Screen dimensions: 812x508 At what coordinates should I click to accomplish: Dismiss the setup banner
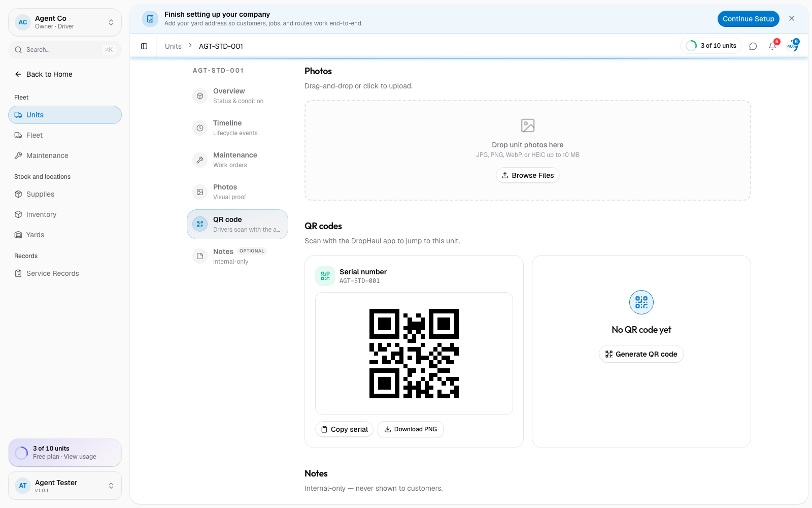click(x=792, y=18)
